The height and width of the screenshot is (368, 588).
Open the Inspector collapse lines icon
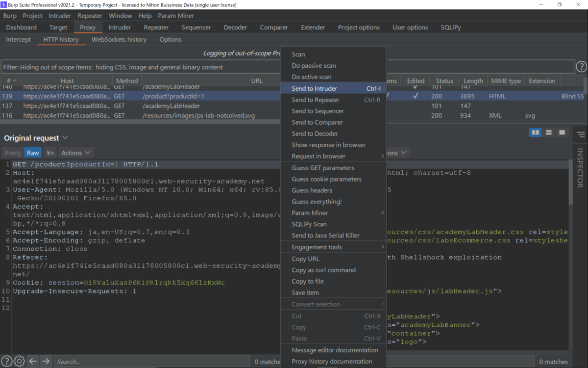point(581,135)
